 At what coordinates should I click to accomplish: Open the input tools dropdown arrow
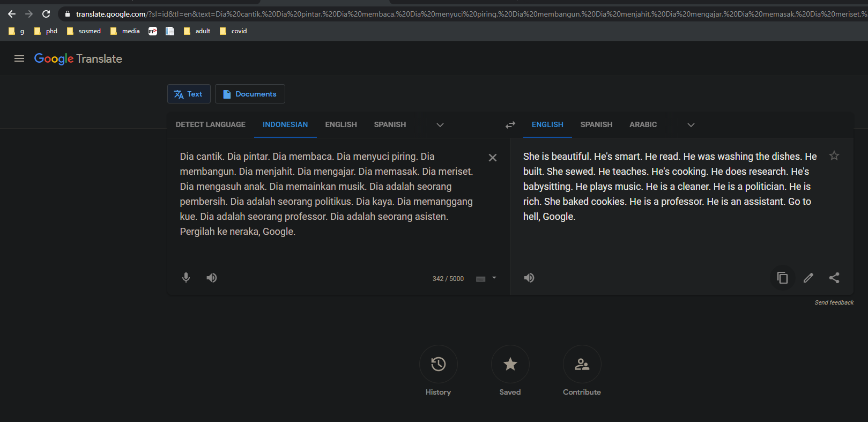[494, 278]
